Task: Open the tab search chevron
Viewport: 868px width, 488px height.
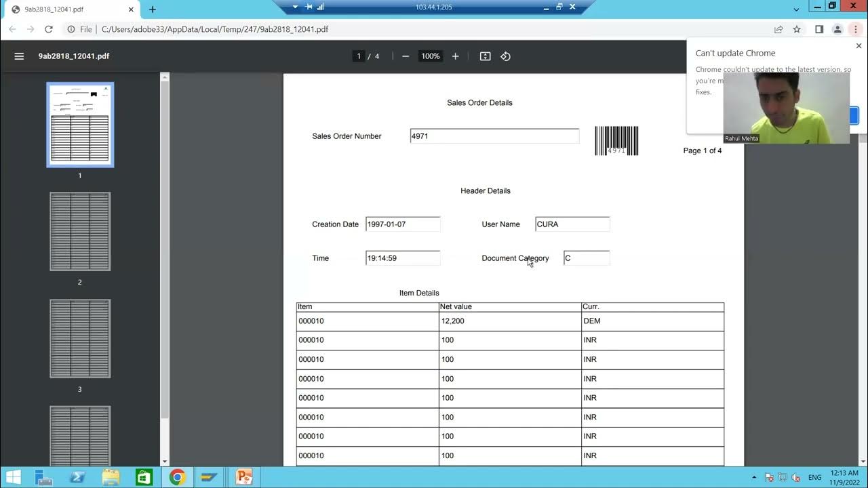Action: (797, 9)
